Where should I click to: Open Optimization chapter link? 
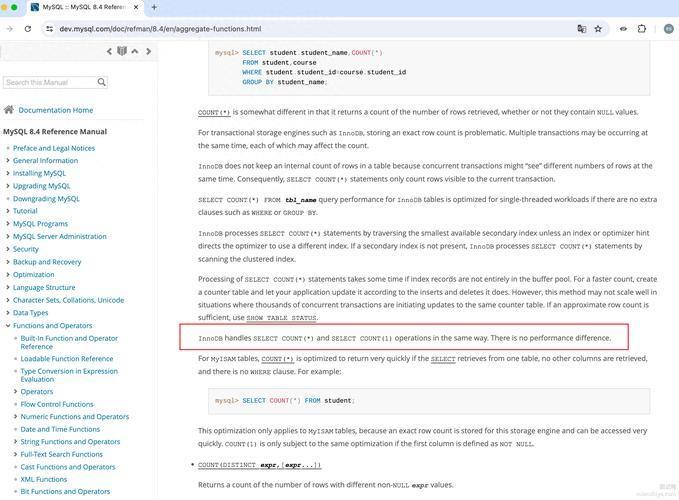33,274
